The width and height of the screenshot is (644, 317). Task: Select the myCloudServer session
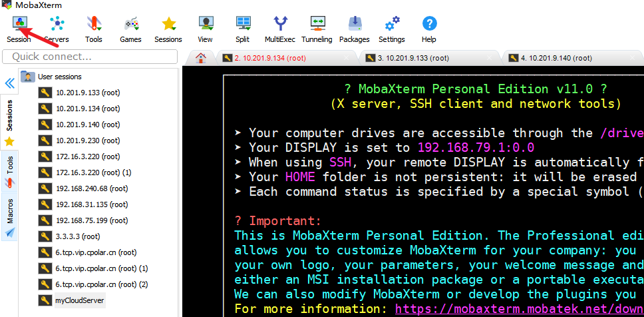(x=80, y=300)
